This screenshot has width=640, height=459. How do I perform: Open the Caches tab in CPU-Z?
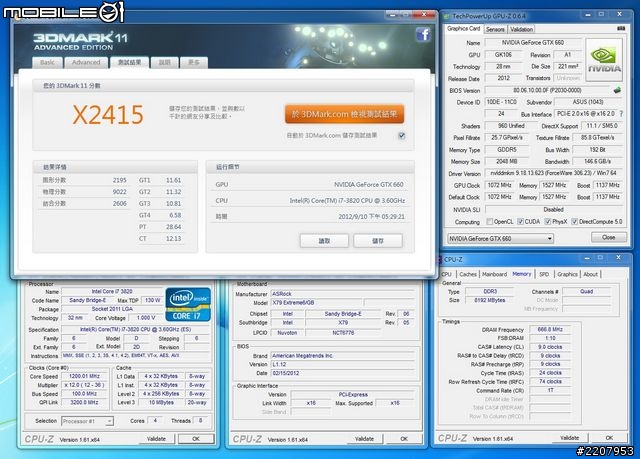(468, 274)
